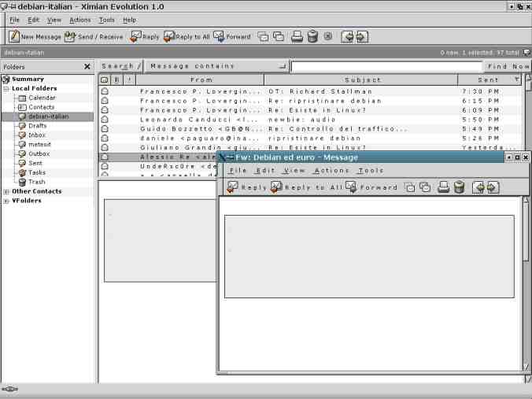
Task: Select the Tasks folder
Action: 37,172
